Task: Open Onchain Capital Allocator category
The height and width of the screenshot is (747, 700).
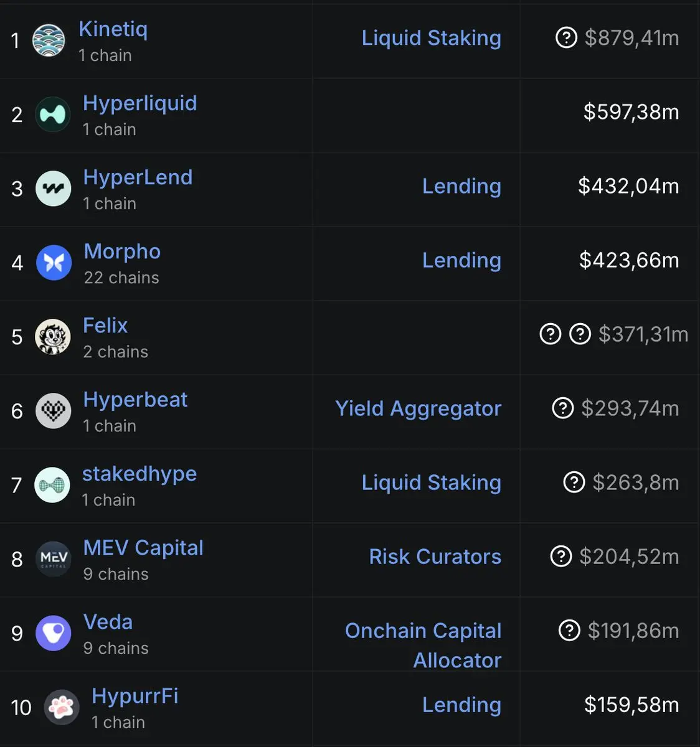Action: 423,646
